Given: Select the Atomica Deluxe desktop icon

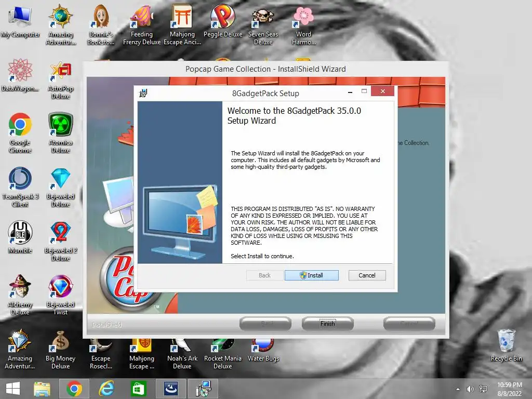Looking at the screenshot, I should [60, 133].
